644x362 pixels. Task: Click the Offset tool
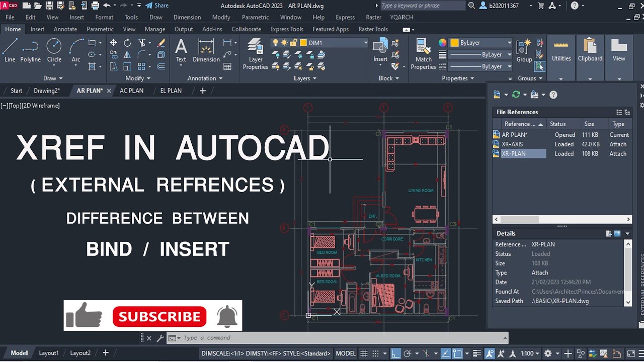click(161, 66)
